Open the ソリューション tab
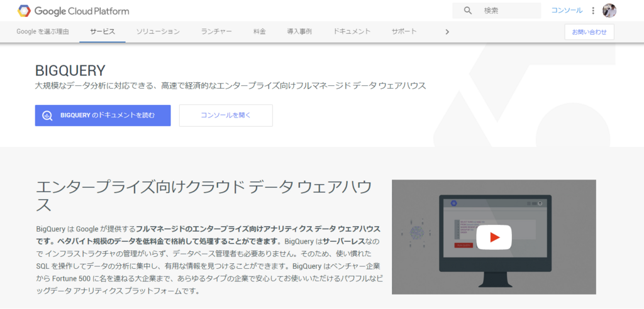 [x=158, y=31]
